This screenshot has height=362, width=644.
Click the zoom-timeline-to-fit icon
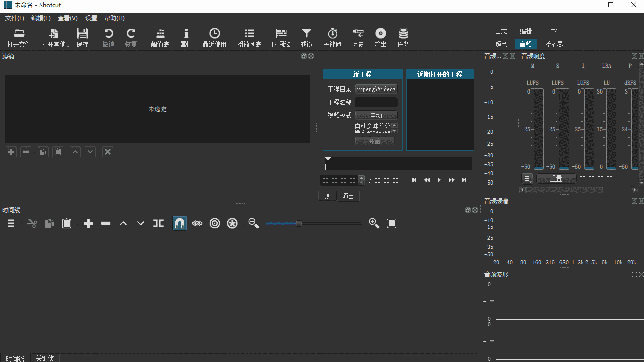391,223
